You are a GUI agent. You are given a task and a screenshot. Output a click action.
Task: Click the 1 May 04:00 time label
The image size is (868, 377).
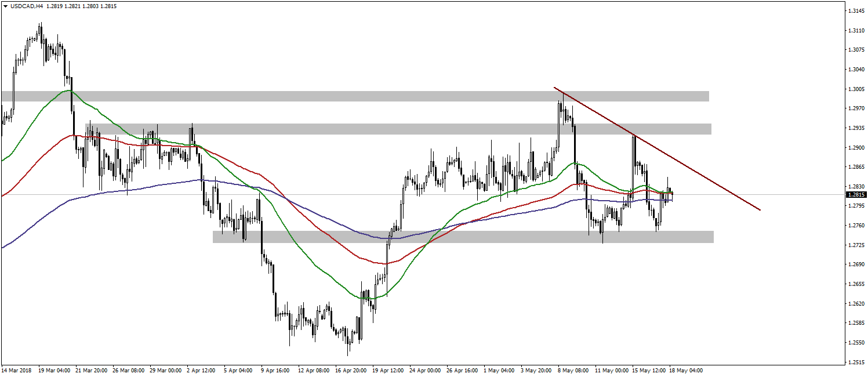pyautogui.click(x=500, y=369)
